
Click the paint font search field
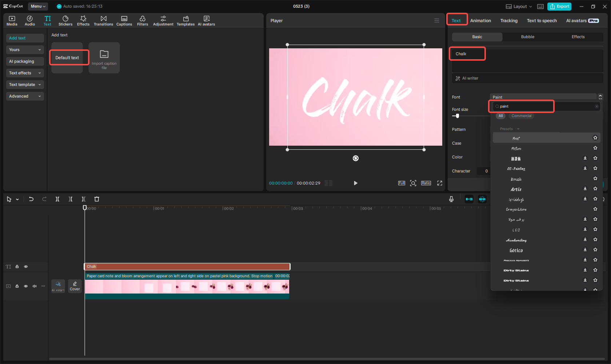pyautogui.click(x=521, y=106)
